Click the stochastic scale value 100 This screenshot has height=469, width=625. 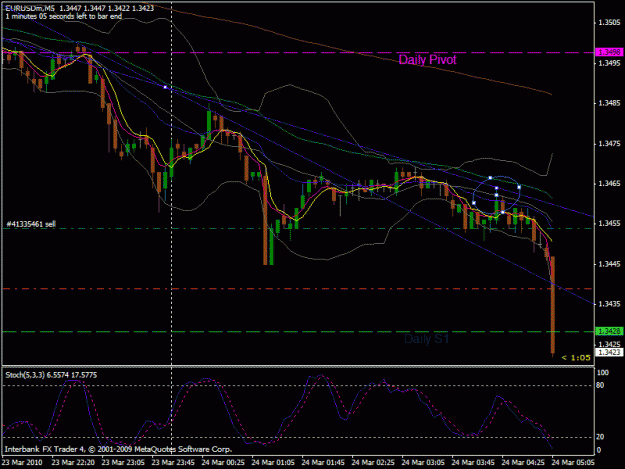tap(603, 373)
